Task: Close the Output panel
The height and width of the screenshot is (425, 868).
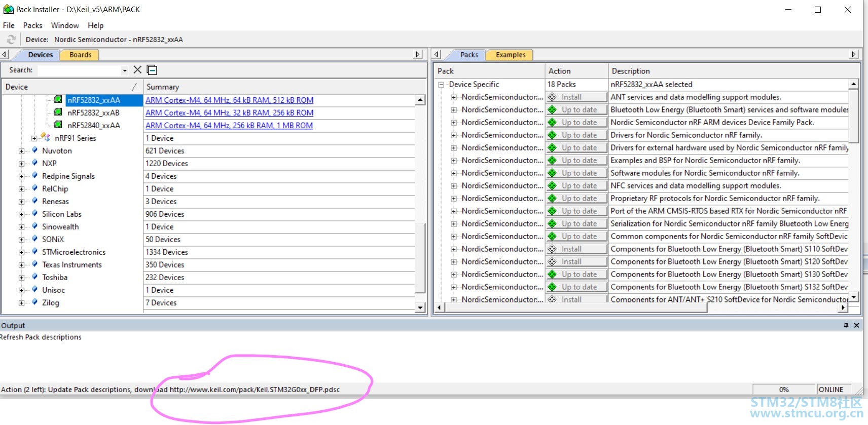Action: point(856,325)
